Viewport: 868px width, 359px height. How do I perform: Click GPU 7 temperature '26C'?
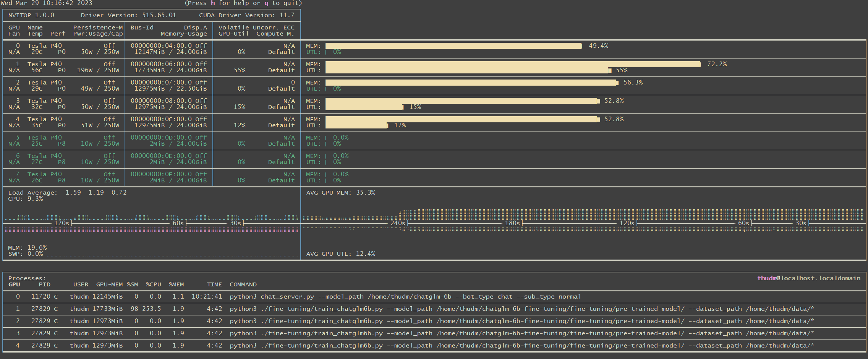(x=37, y=180)
